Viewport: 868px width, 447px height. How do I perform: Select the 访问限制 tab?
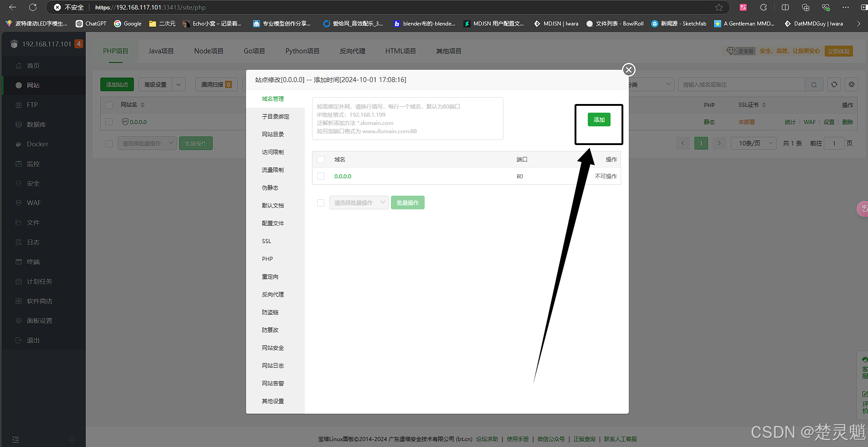point(275,152)
